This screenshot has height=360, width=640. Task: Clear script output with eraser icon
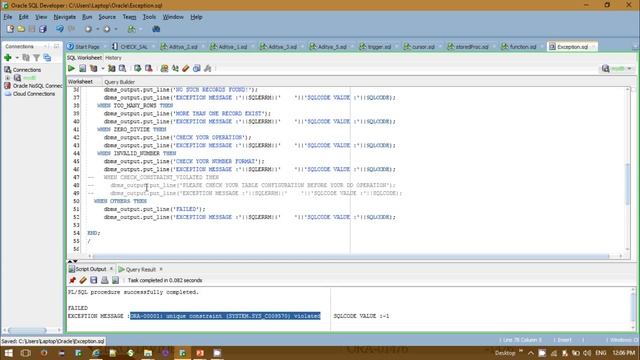coord(83,280)
